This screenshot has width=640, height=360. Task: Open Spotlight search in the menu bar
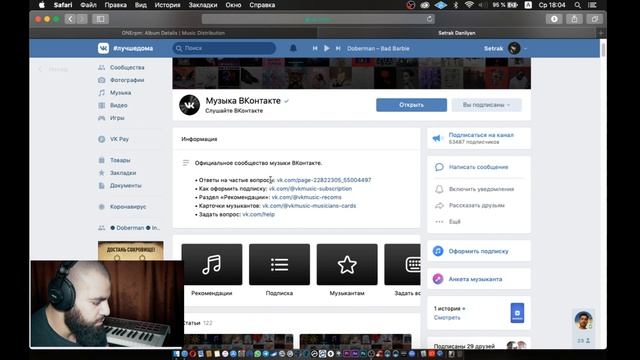578,5
